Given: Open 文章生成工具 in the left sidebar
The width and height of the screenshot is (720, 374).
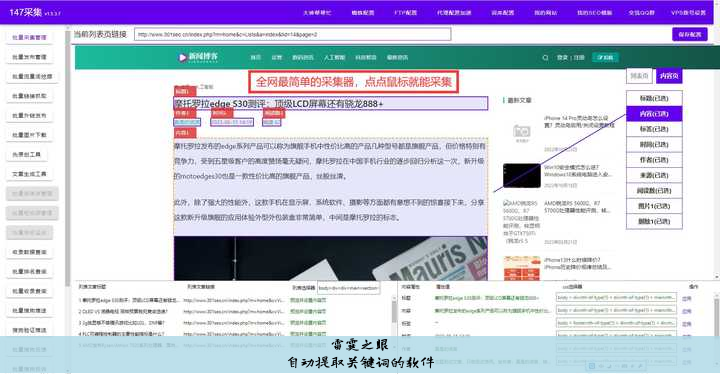Looking at the screenshot, I should point(29,174).
